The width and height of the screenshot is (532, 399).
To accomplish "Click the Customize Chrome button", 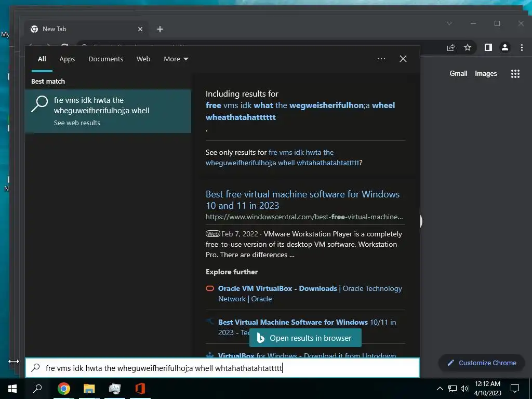I will tap(482, 363).
